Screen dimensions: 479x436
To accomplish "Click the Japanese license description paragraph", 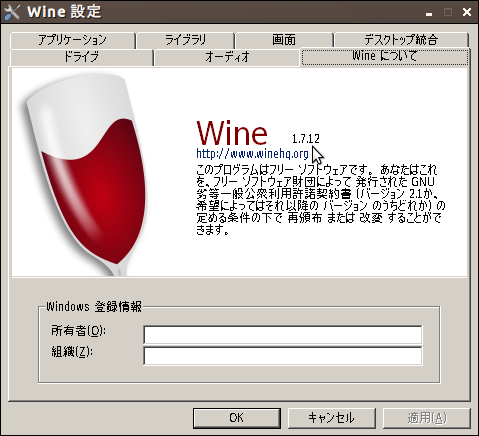I will click(x=320, y=200).
